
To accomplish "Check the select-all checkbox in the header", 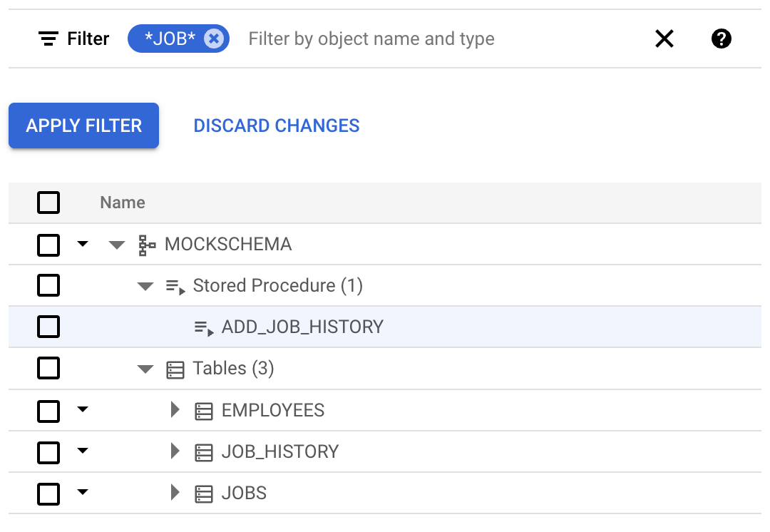I will pos(48,203).
